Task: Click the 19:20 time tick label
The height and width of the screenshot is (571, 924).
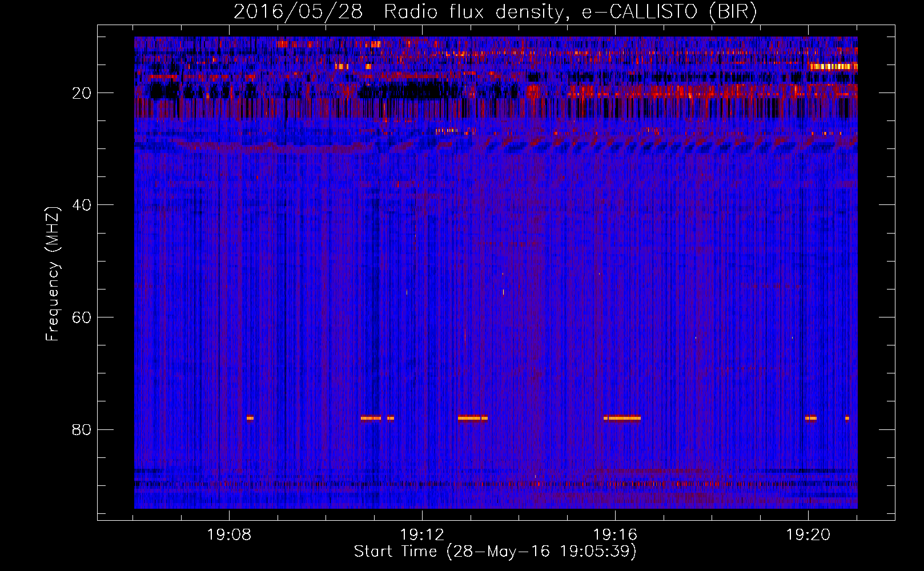Action: (x=808, y=535)
